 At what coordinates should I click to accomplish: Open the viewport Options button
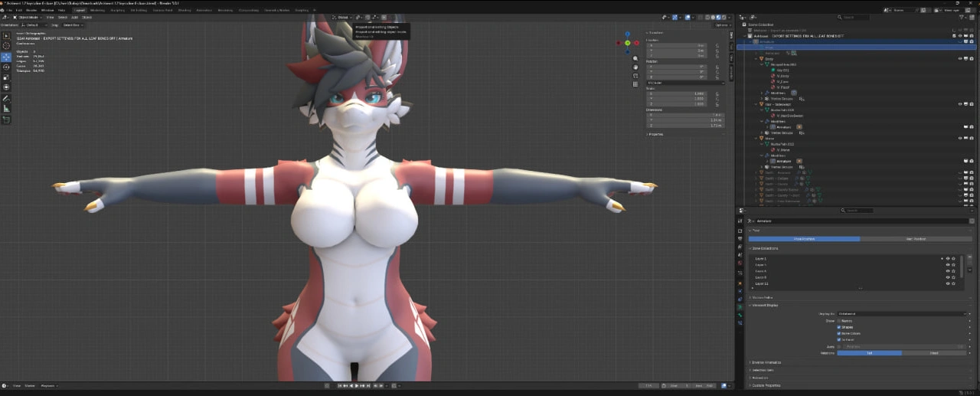(x=720, y=25)
